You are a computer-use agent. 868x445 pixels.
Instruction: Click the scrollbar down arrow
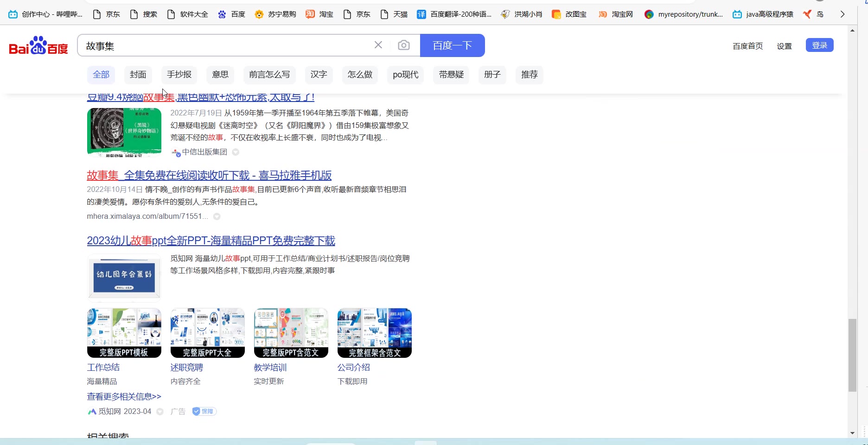coord(852,433)
